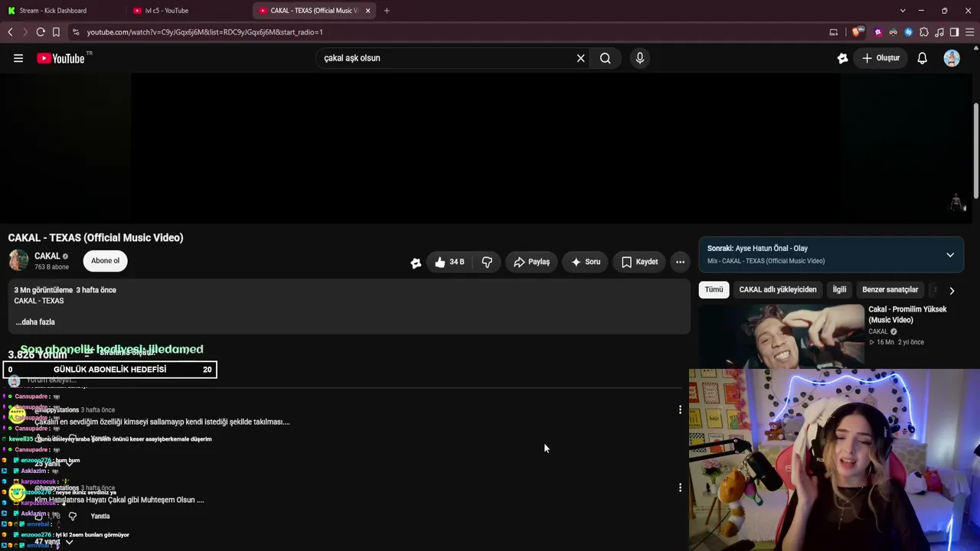Image resolution: width=980 pixels, height=551 pixels.
Task: Click the '763 B abone' subscriber count
Action: (x=51, y=267)
